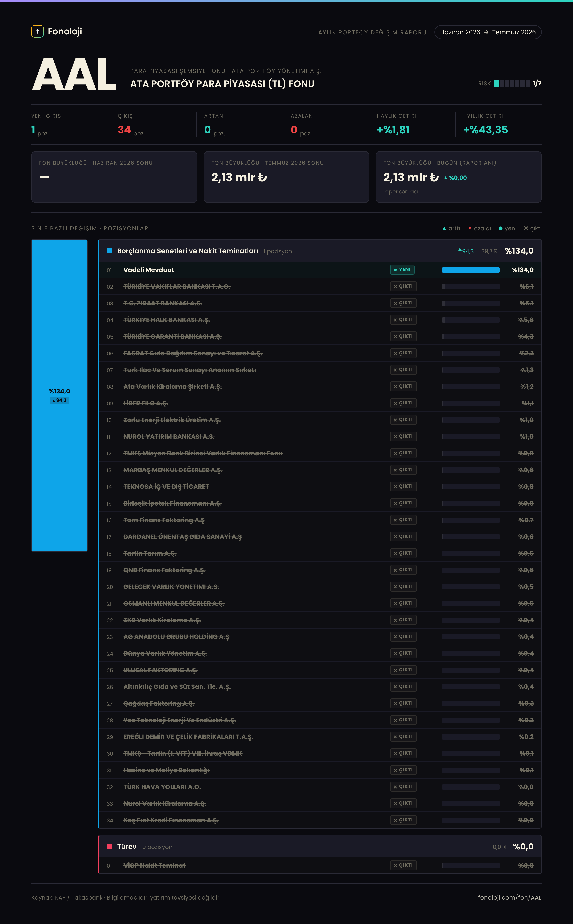Click the çıktı cross legend icon
This screenshot has height=924, width=573.
pos(526,228)
